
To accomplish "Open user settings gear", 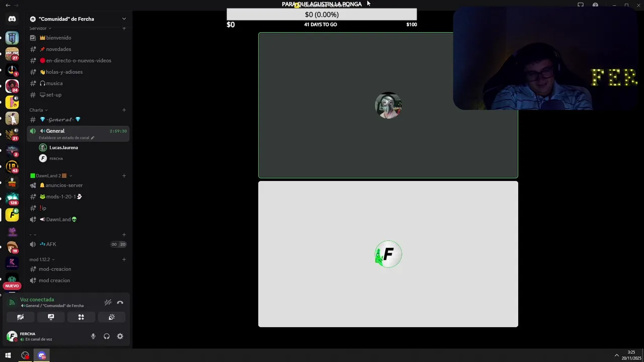I will [120, 336].
